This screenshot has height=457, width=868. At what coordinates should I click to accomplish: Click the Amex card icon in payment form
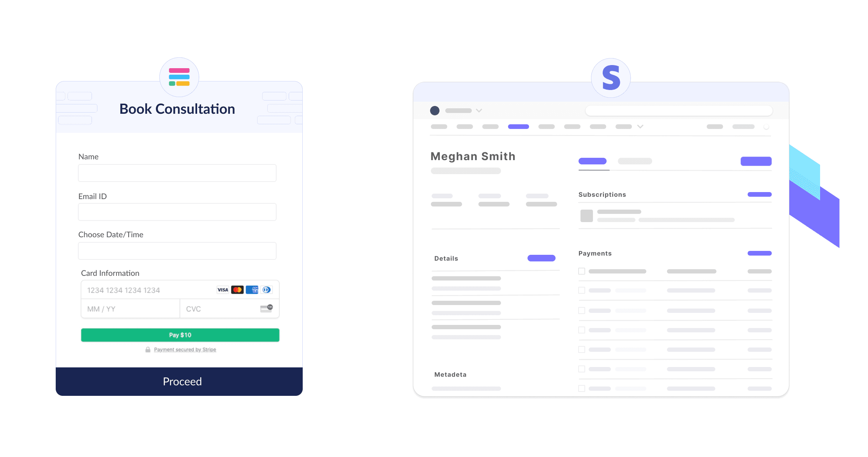point(255,290)
